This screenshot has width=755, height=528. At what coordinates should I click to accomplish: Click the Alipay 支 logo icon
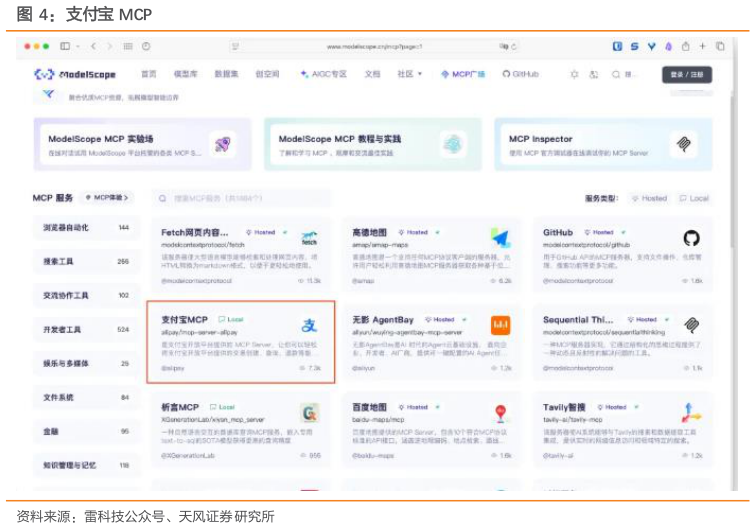click(x=309, y=325)
